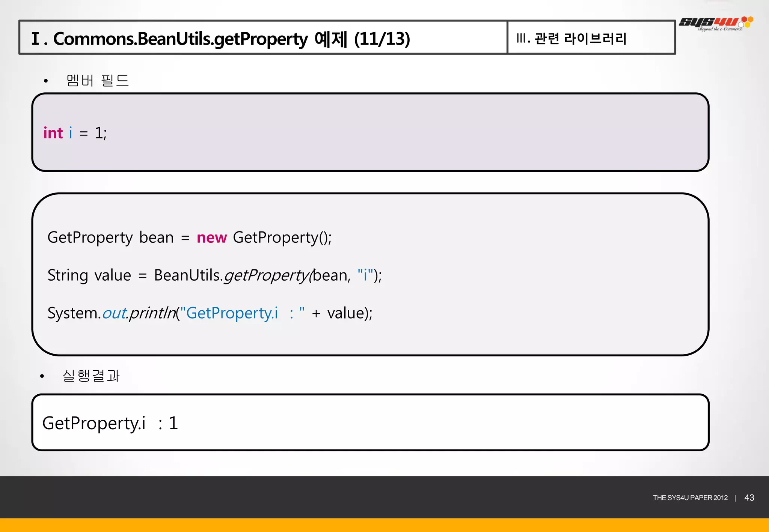This screenshot has width=769, height=532.
Task: Click the code line 'int i = 1;'
Action: coord(75,133)
